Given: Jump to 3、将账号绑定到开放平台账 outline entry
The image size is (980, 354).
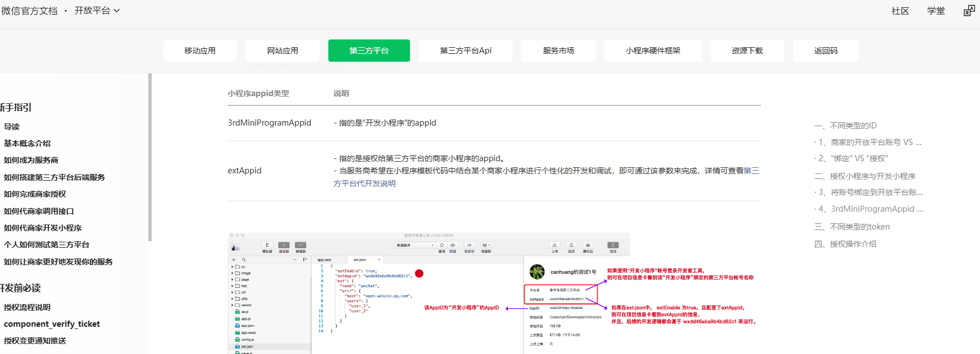Looking at the screenshot, I should (869, 192).
